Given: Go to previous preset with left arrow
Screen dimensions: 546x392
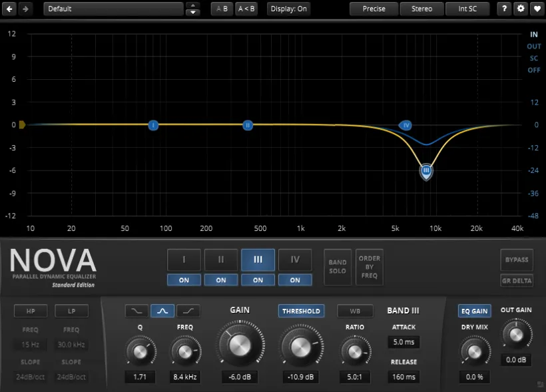Looking at the screenshot, I should pos(9,9).
